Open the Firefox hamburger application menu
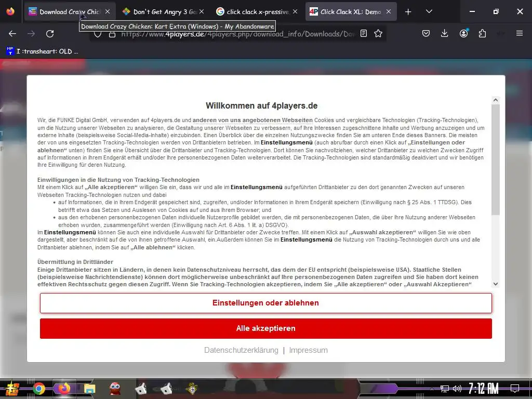This screenshot has width=532, height=399. (x=520, y=33)
